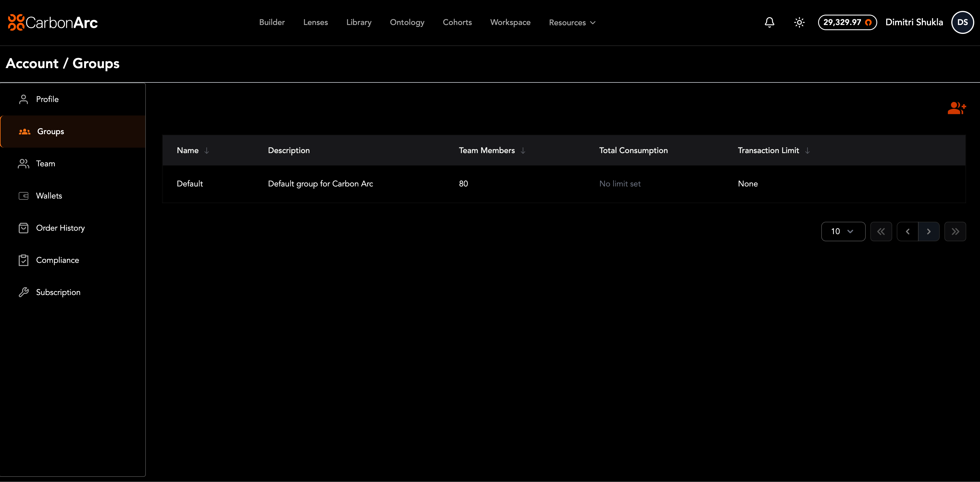Open the DS user avatar
This screenshot has height=482, width=980.
point(962,22)
